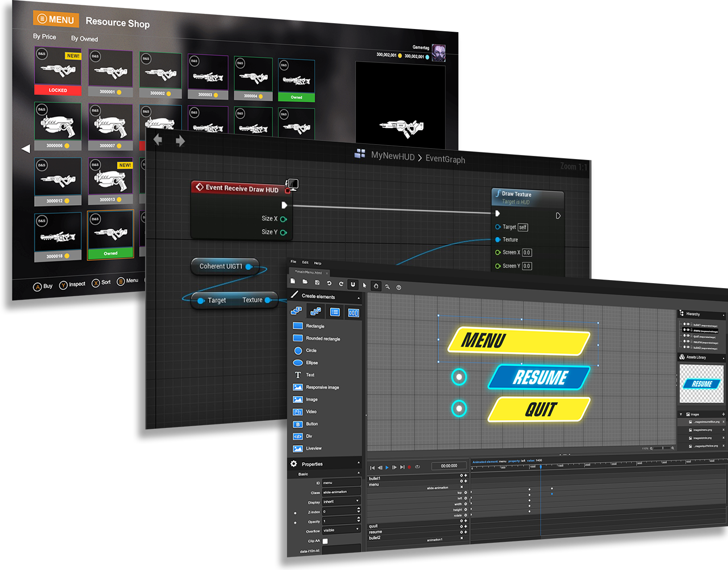Collapse the Assets Library panel
Screen dimensions: 728x570
[x=723, y=358]
